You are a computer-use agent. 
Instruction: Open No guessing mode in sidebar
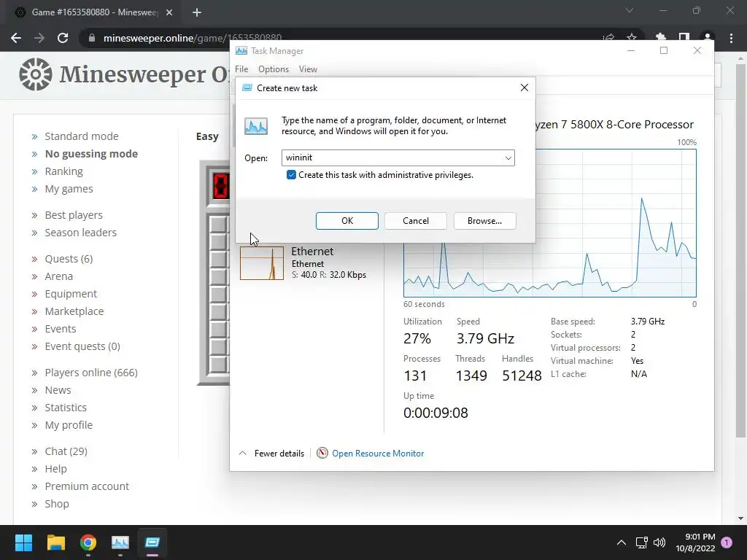(x=91, y=154)
